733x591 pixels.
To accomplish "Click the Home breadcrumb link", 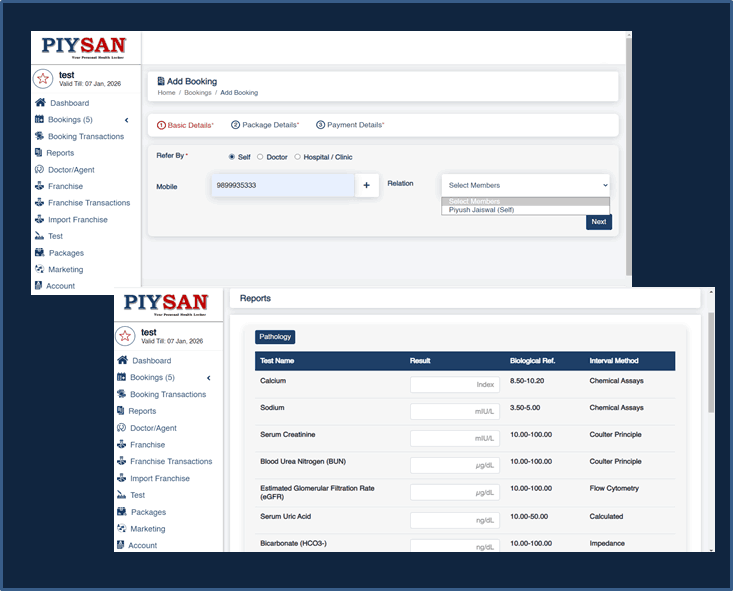I will 166,93.
